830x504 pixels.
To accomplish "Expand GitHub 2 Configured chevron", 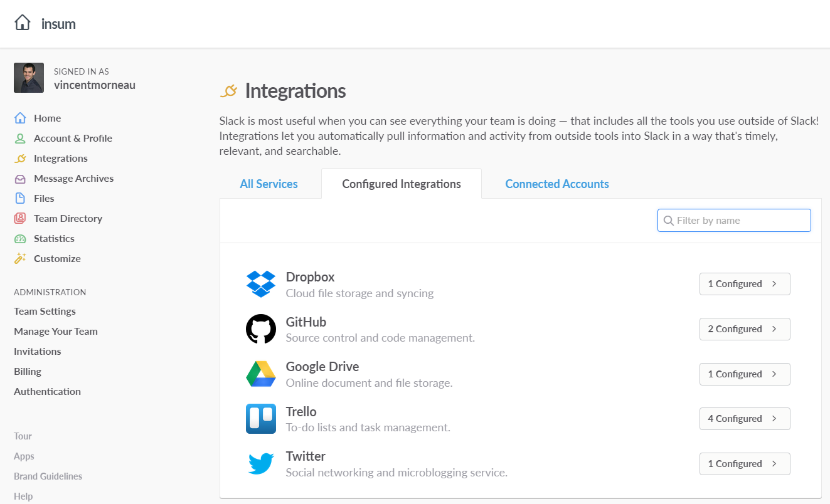I will 774,329.
